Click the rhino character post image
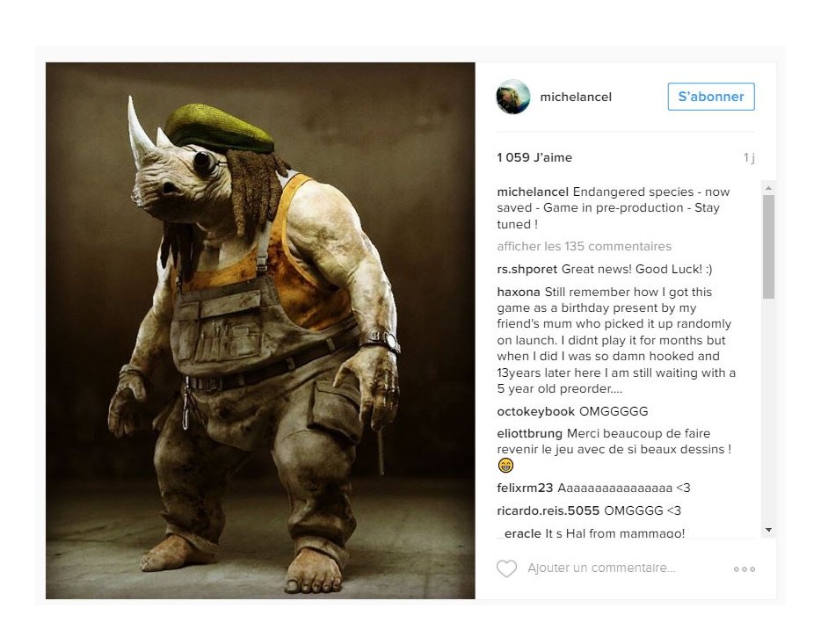Viewport: 828px width, 644px height. click(260, 330)
